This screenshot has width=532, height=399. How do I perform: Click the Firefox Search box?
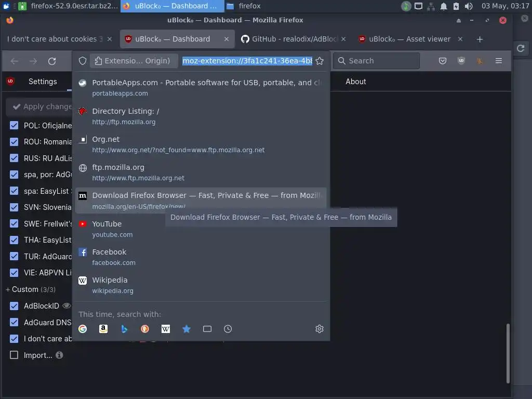click(x=376, y=61)
